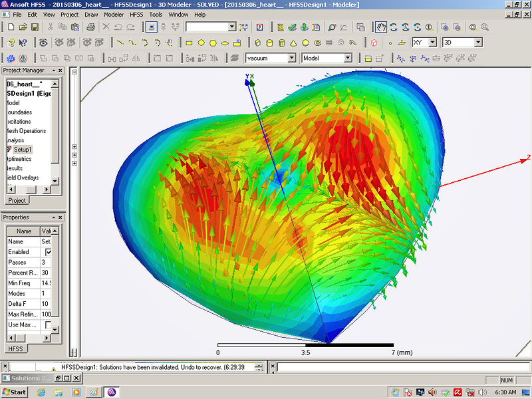Viewport: 532px width, 399px height.
Task: Click the Windows Start button
Action: point(14,392)
